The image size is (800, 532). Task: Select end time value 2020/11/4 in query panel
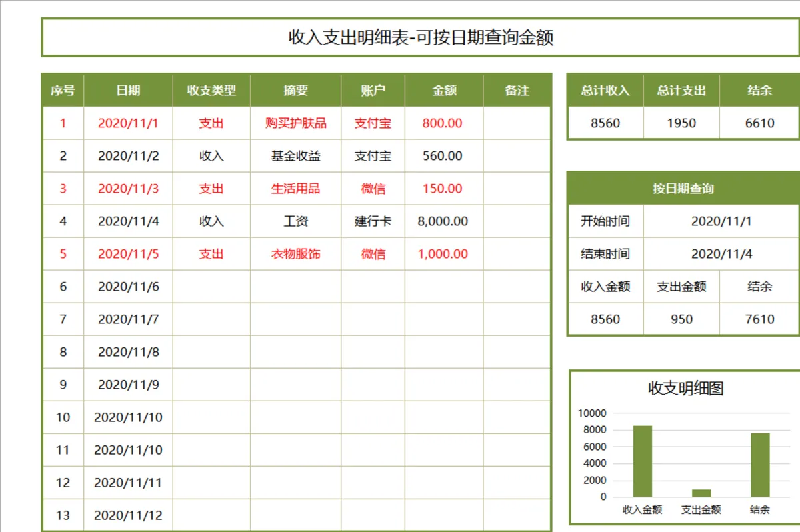click(x=721, y=254)
